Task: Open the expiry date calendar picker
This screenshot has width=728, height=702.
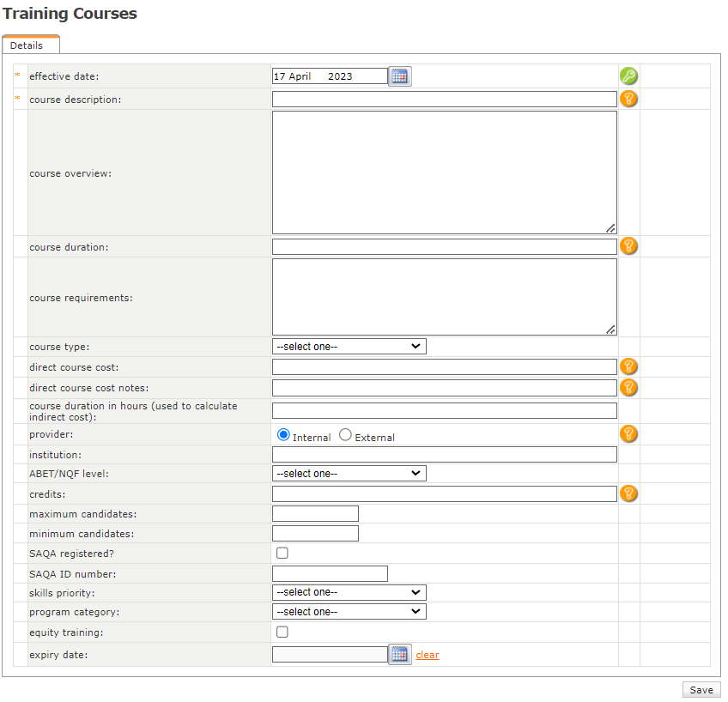Action: point(399,654)
